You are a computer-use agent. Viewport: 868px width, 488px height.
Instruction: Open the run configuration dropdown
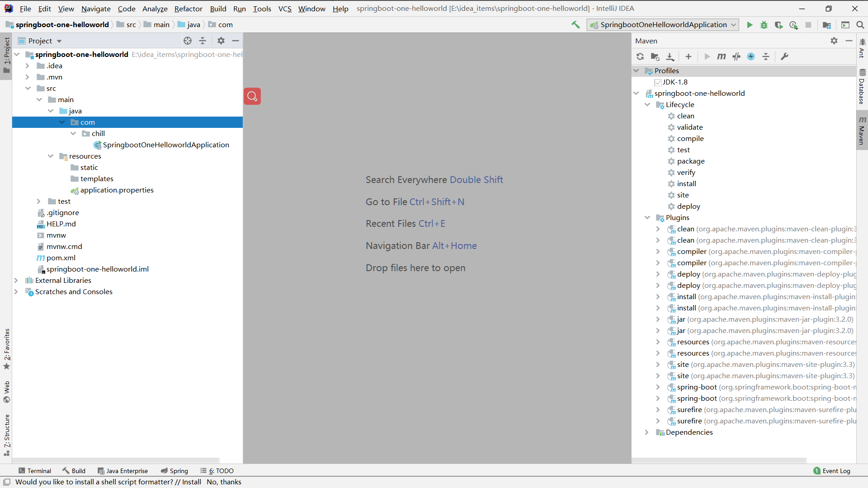tap(663, 25)
